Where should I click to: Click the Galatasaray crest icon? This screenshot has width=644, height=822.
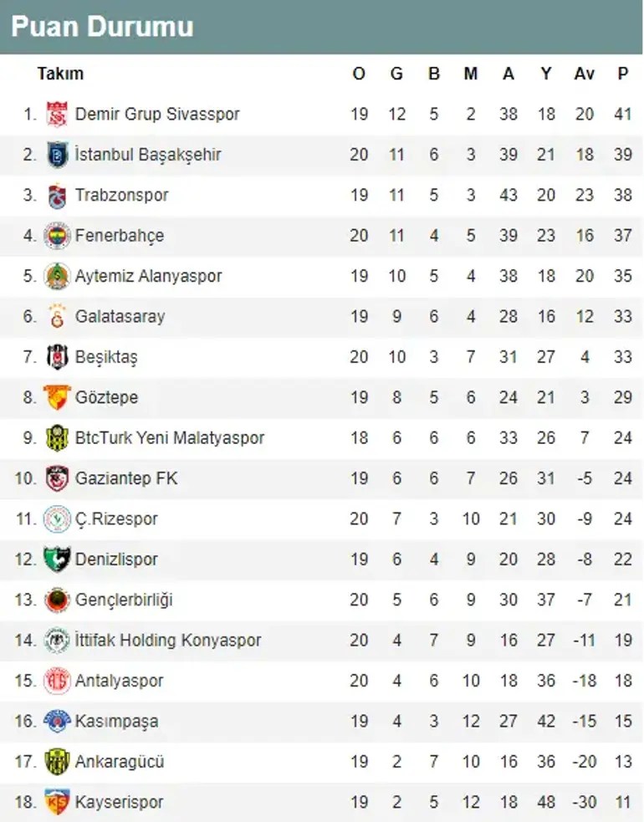(57, 317)
